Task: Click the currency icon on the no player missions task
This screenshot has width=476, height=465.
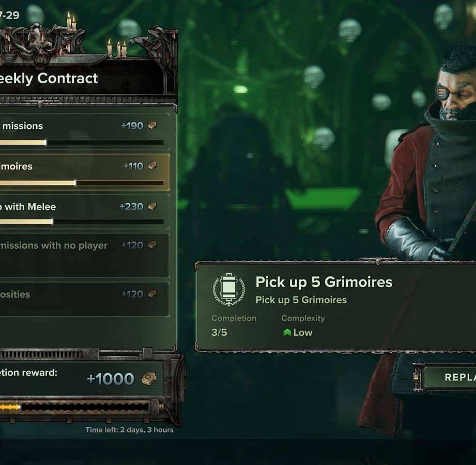Action: (152, 244)
